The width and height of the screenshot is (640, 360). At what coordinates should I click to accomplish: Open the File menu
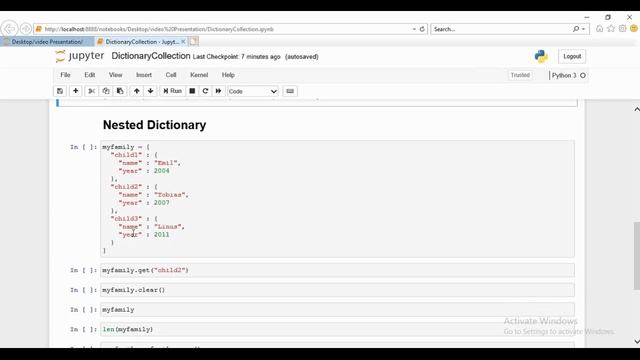(65, 75)
